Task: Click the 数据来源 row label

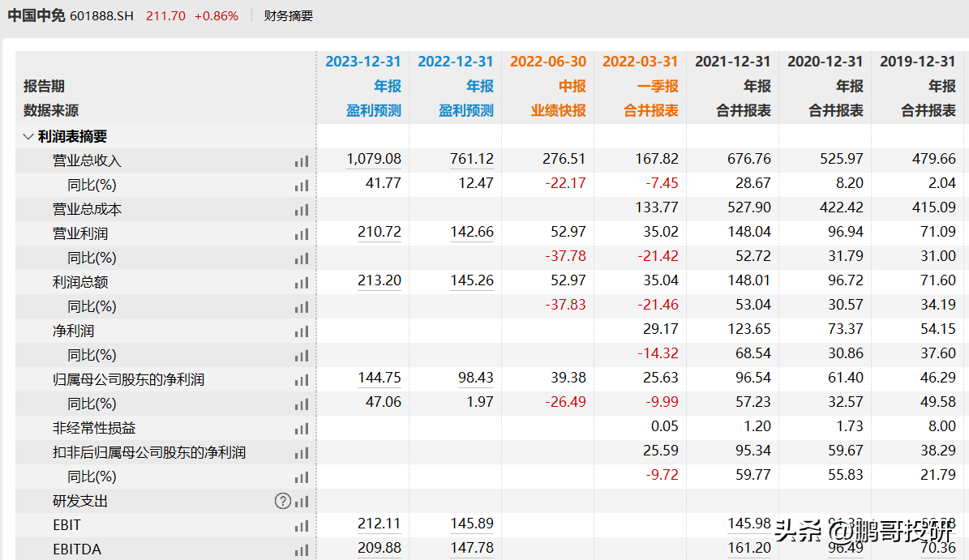Action: pyautogui.click(x=50, y=110)
